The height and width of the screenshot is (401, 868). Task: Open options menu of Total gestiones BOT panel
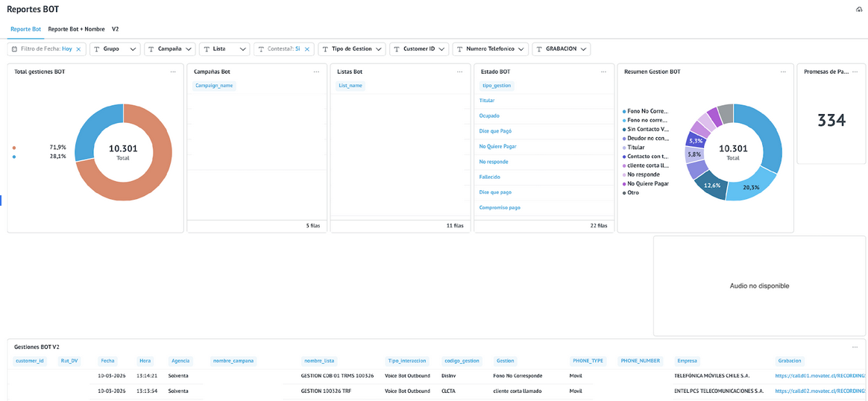pos(173,72)
